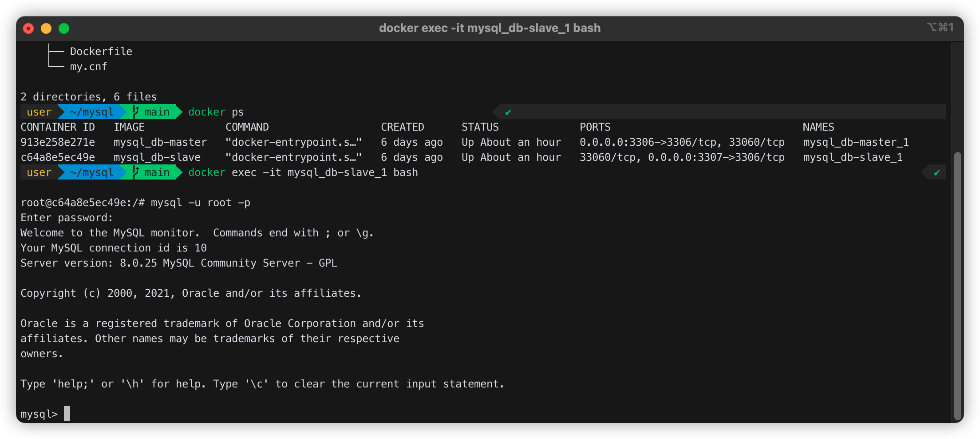Click 'my.cnf' in tree output

point(89,67)
